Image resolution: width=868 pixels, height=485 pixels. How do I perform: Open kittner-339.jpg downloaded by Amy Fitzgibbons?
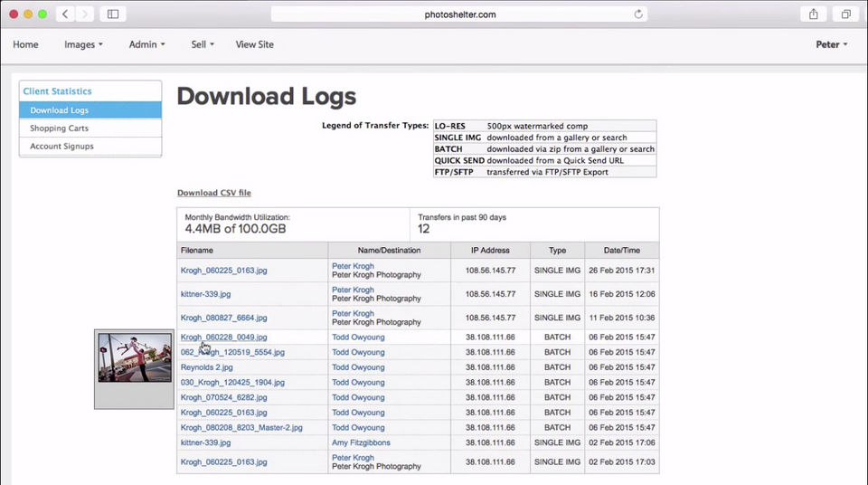205,442
